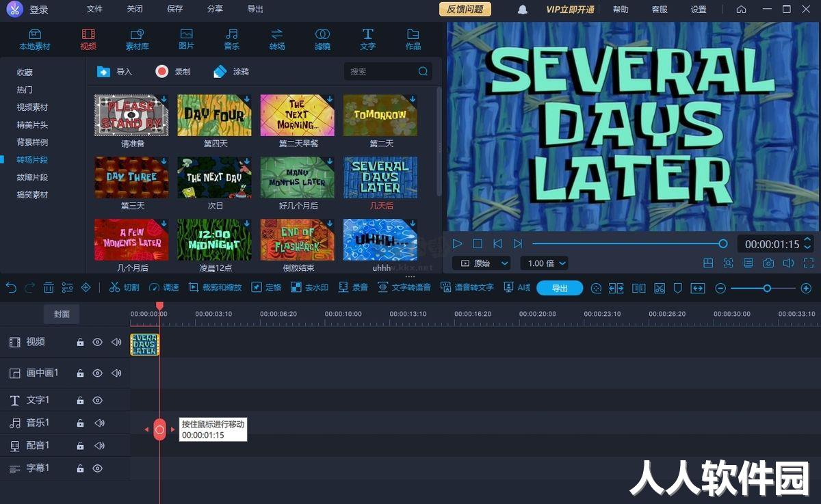The image size is (821, 504).
Task: Toggle lock on 音乐1 track
Action: point(80,423)
